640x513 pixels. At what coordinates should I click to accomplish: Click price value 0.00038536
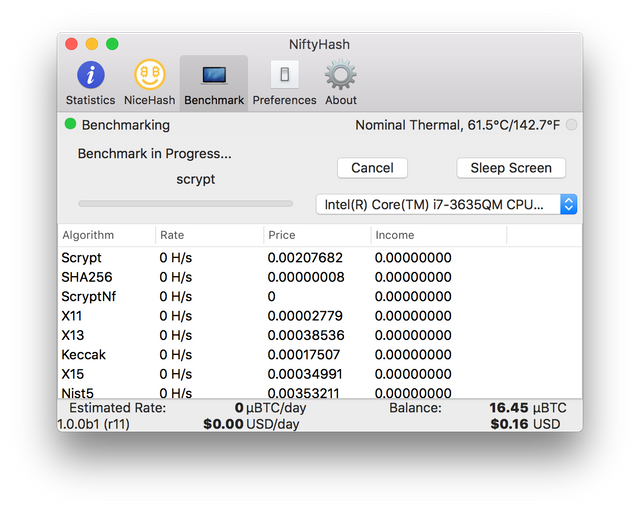click(306, 335)
